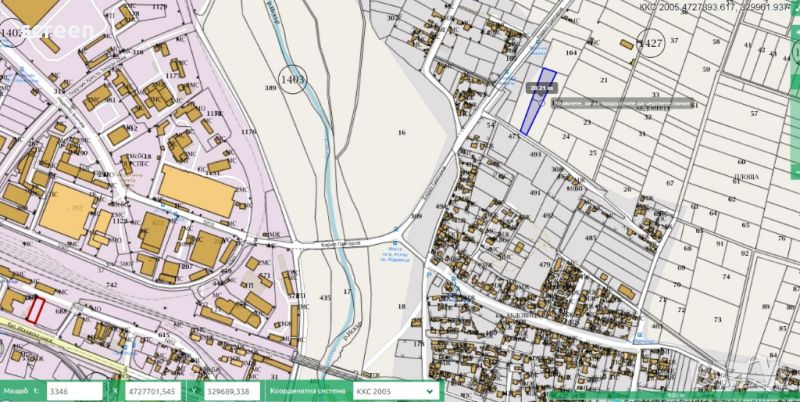Select parcel 17 beside the river
The width and height of the screenshot is (800, 402).
pos(347,292)
